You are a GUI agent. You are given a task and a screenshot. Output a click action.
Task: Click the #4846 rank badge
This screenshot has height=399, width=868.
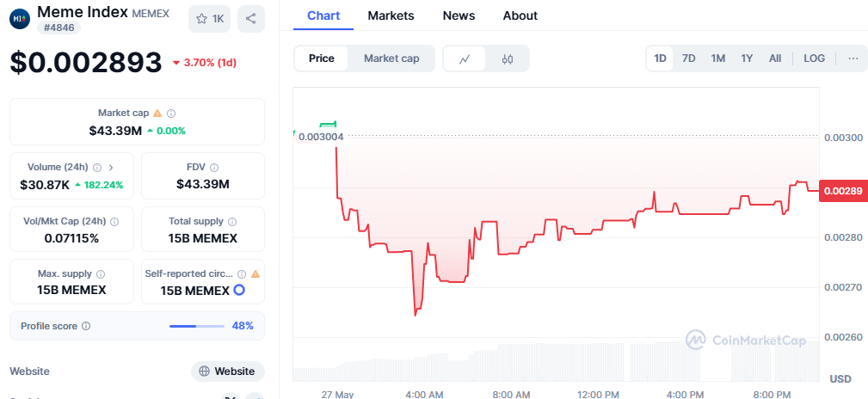pyautogui.click(x=58, y=28)
